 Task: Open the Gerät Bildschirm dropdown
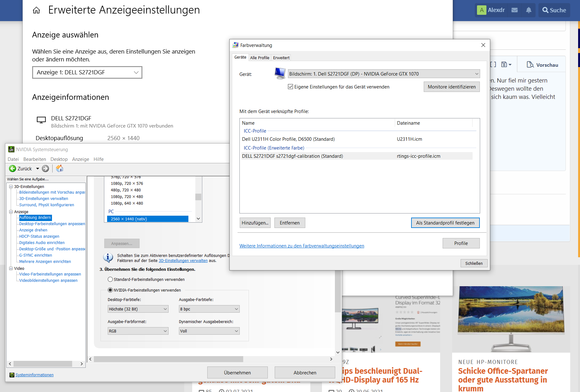coord(384,74)
